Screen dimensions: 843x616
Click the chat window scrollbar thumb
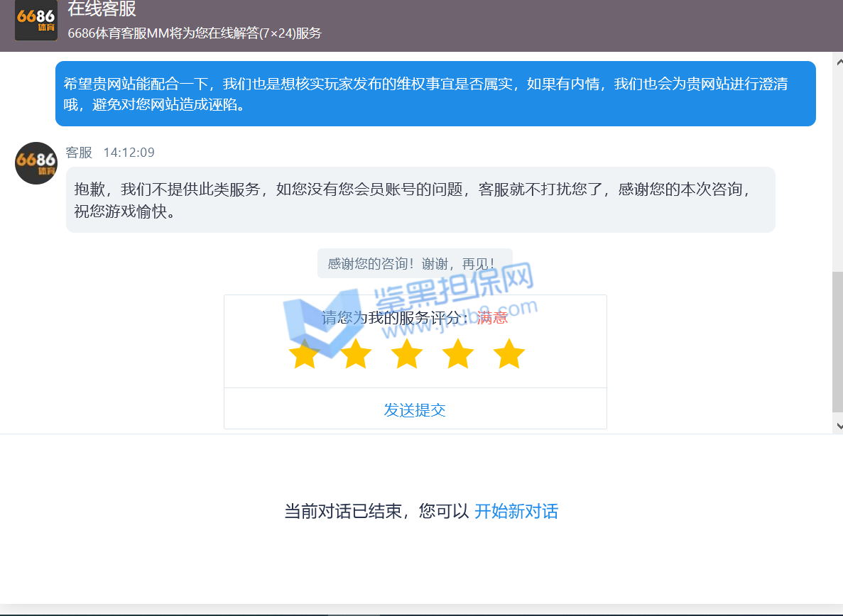tap(837, 341)
